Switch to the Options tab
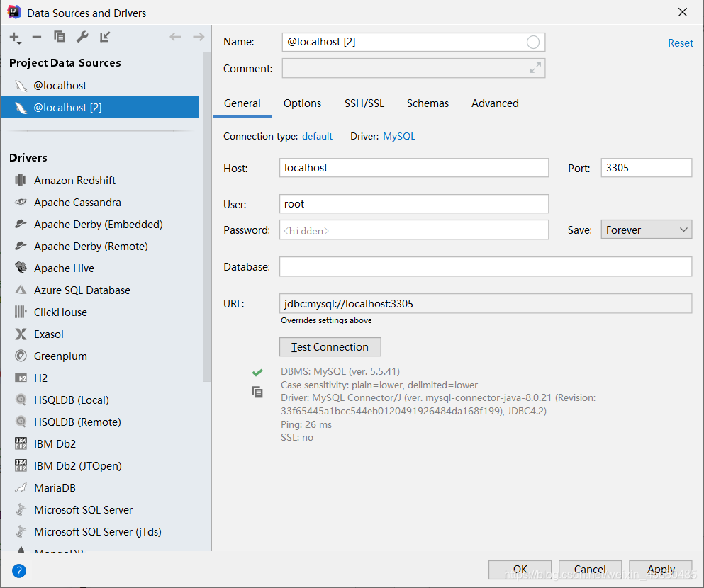 coord(302,103)
